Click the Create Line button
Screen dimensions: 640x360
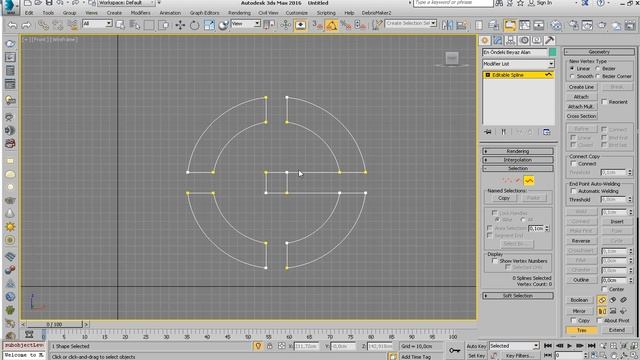pyautogui.click(x=582, y=87)
